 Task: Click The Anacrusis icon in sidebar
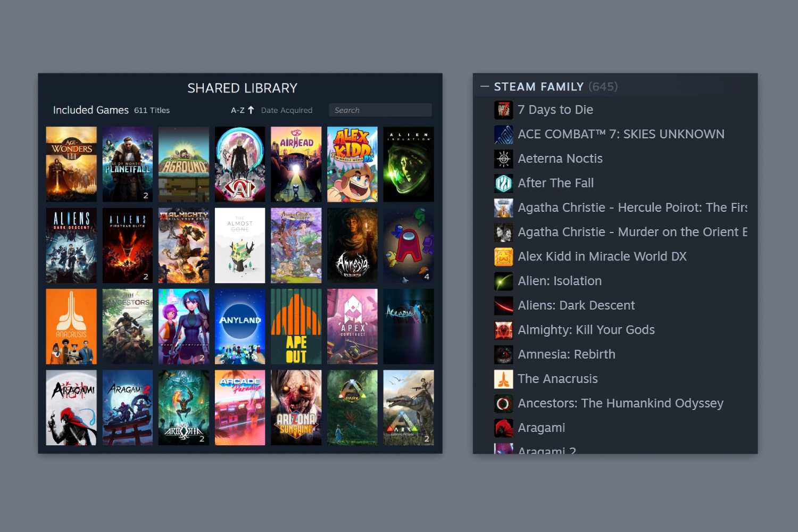(503, 378)
